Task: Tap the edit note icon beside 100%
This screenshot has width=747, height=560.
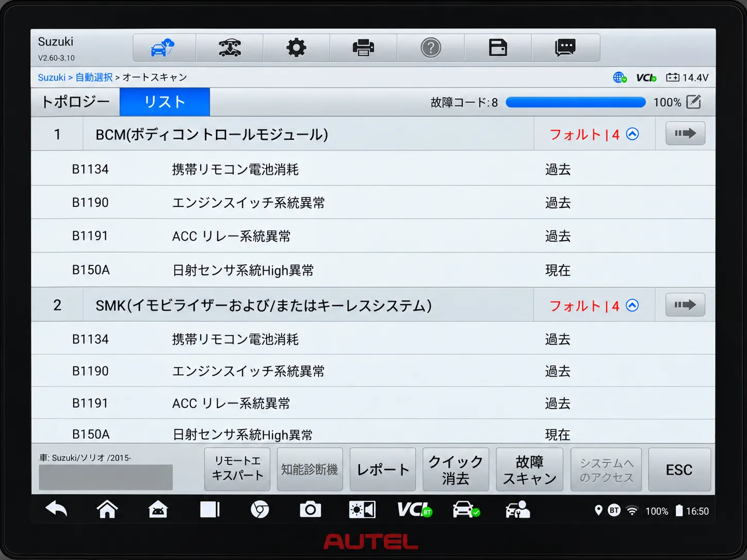Action: [x=694, y=102]
